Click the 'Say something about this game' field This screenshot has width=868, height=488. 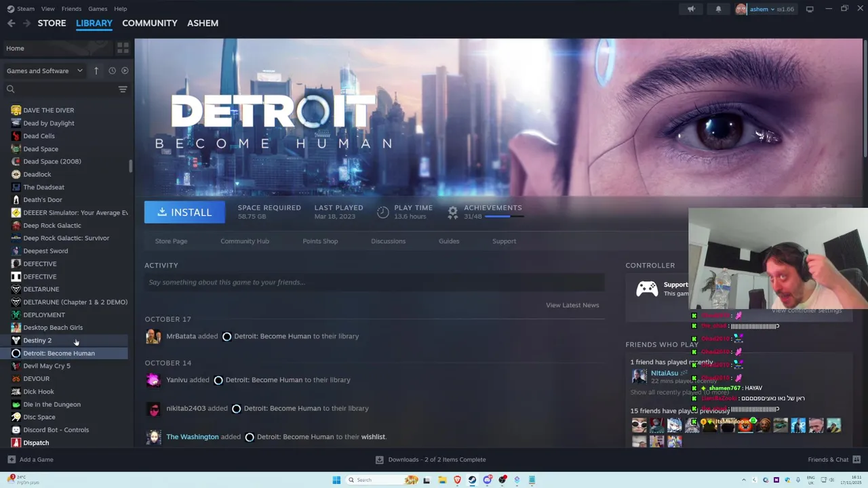[x=374, y=283]
